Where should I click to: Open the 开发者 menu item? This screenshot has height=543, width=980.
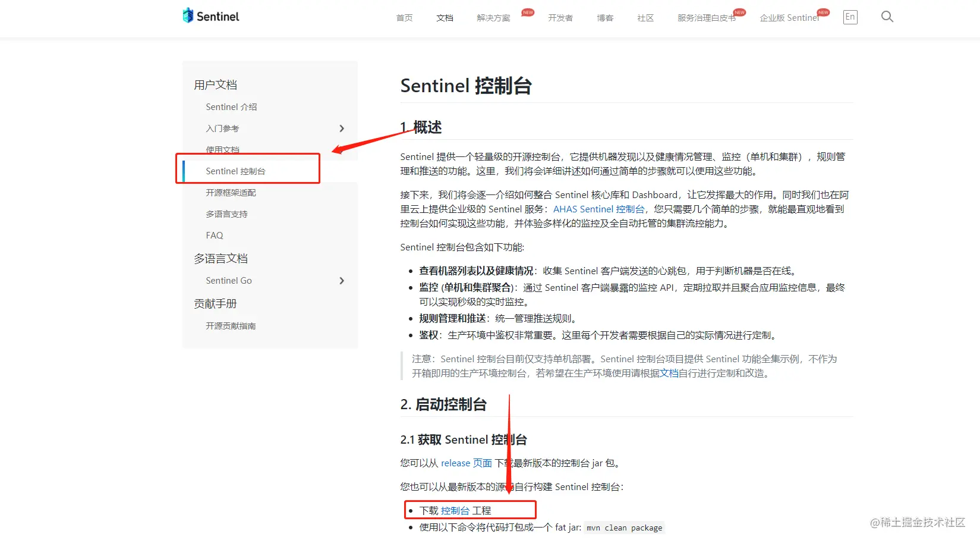click(560, 18)
